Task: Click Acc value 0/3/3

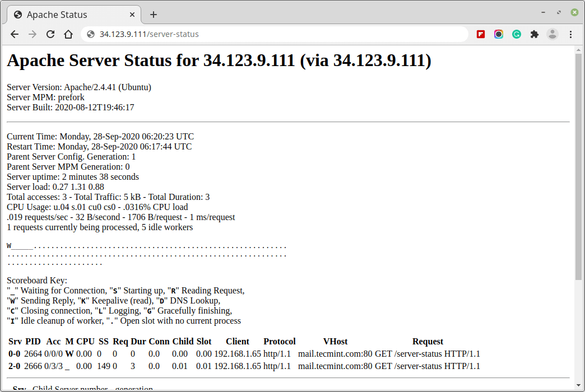Action: tap(53, 366)
